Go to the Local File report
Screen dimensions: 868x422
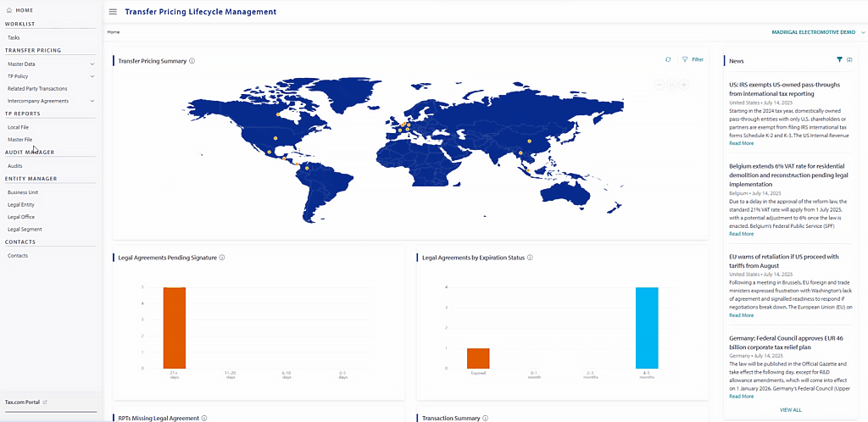point(18,127)
